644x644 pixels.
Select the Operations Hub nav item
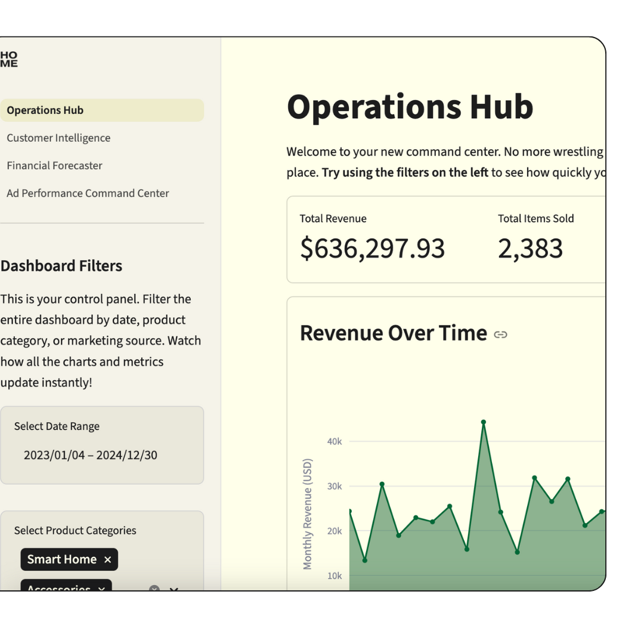(x=101, y=110)
